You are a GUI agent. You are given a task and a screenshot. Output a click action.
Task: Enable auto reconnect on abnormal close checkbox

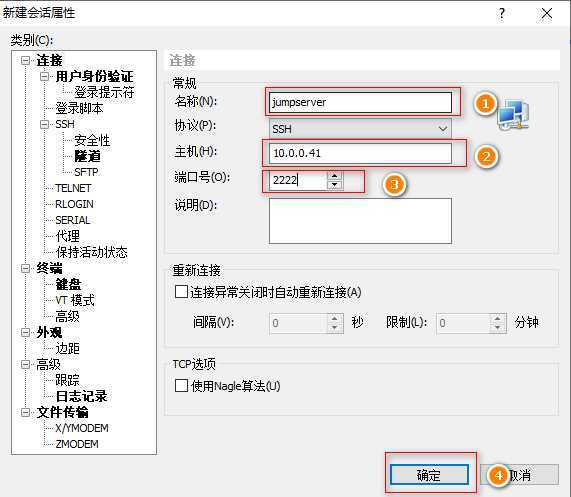coord(181,292)
